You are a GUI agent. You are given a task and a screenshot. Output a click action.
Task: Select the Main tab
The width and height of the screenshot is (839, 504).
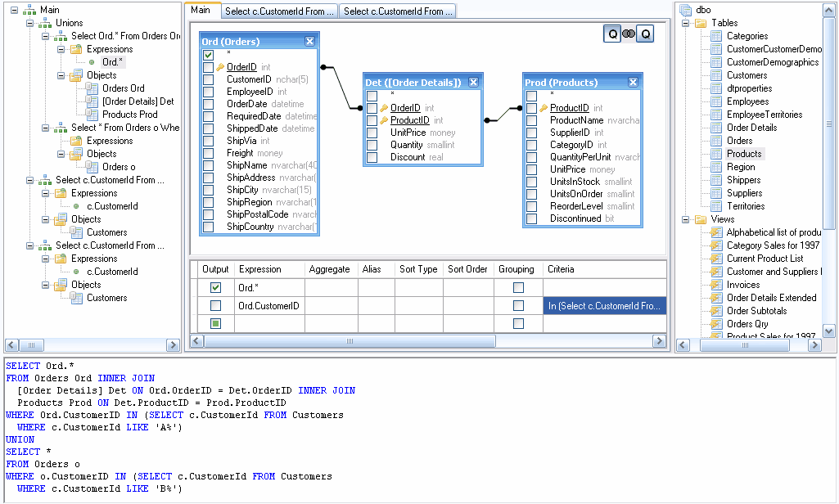pyautogui.click(x=202, y=11)
